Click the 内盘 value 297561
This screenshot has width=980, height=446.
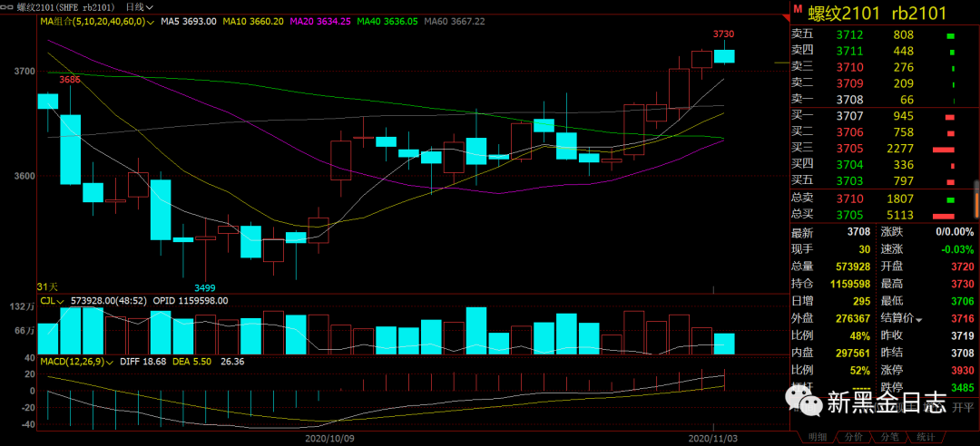(x=853, y=354)
